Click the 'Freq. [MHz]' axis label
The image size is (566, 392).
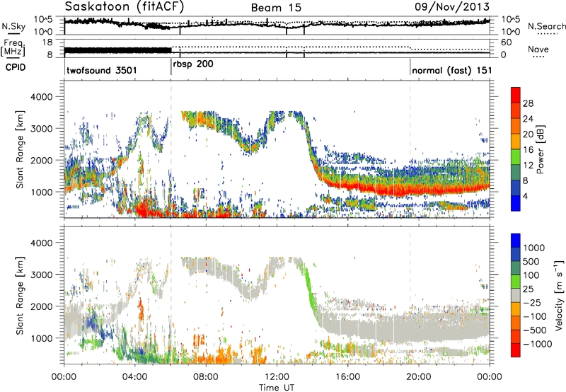(13, 48)
